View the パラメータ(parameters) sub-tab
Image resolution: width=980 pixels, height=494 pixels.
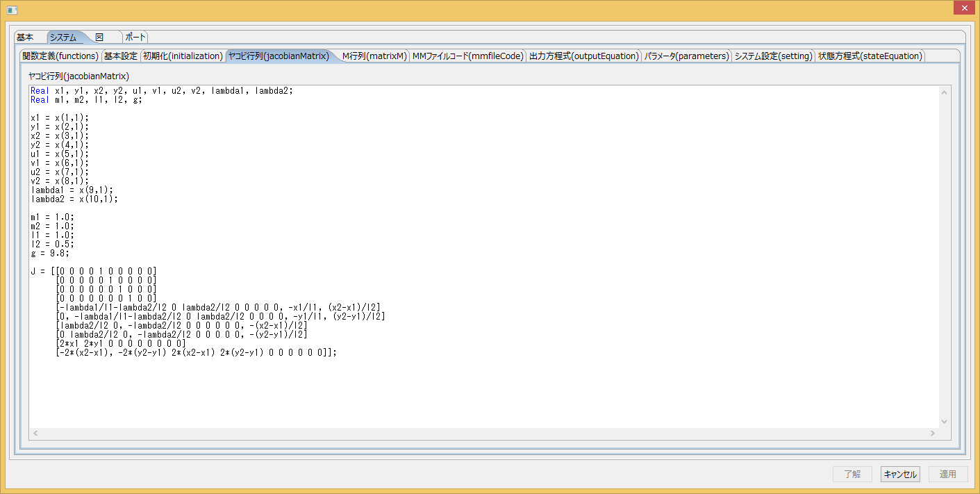pos(686,56)
